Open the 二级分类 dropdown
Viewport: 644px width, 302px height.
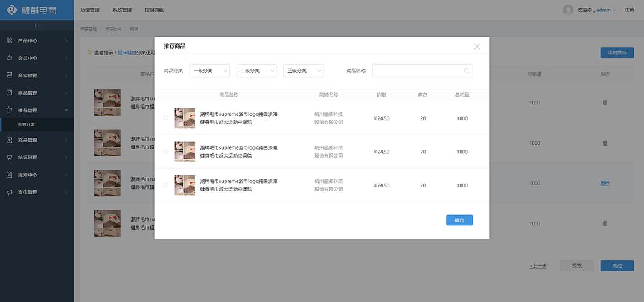tap(257, 71)
